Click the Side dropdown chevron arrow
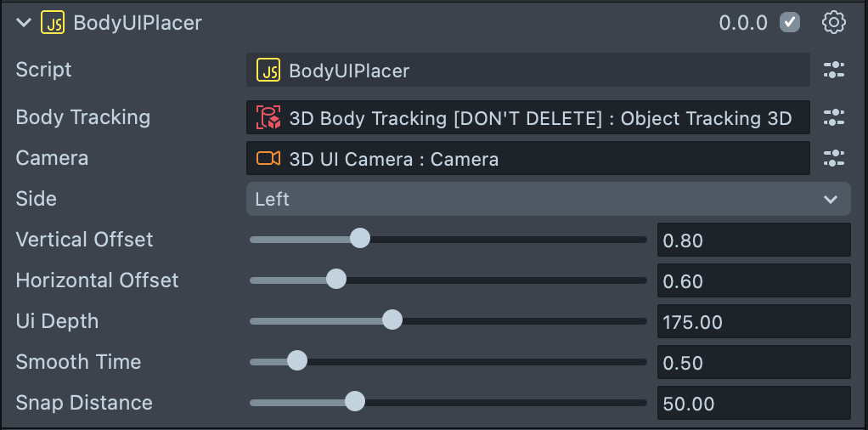This screenshot has width=868, height=430. [x=831, y=199]
